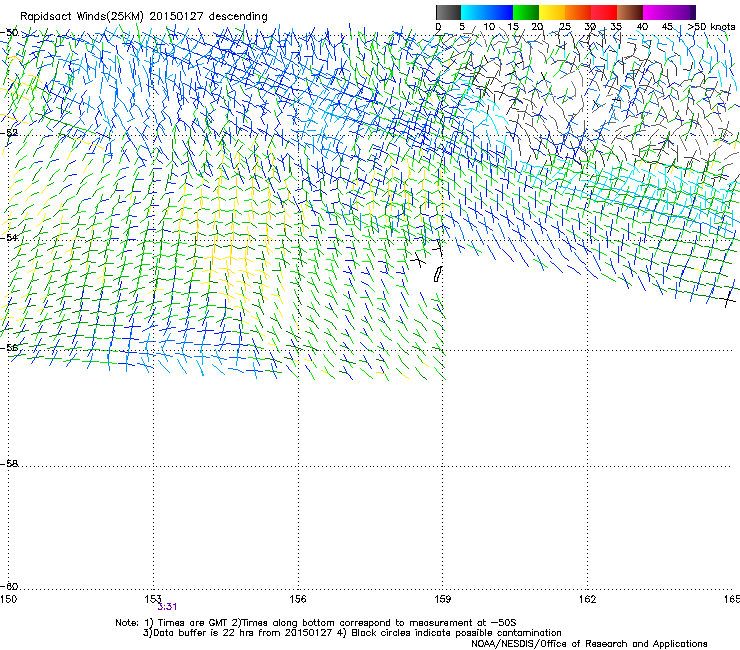Screen dimensions: 740x650
Task: Click the small island outline near 159
Action: click(x=438, y=274)
